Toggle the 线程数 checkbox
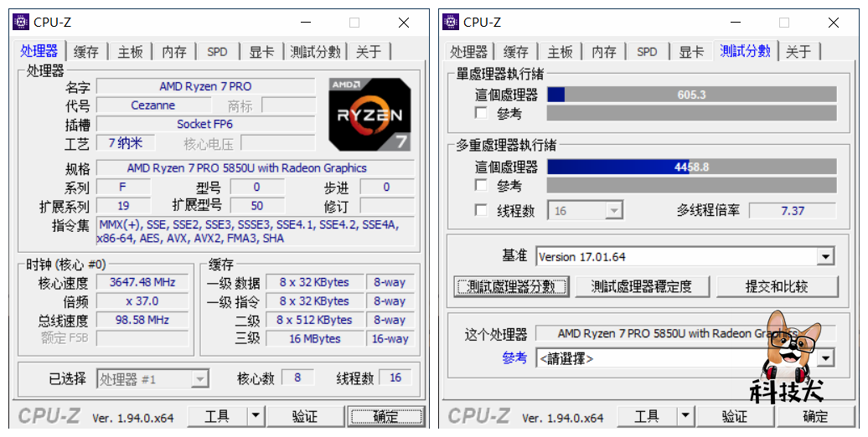 coord(481,210)
